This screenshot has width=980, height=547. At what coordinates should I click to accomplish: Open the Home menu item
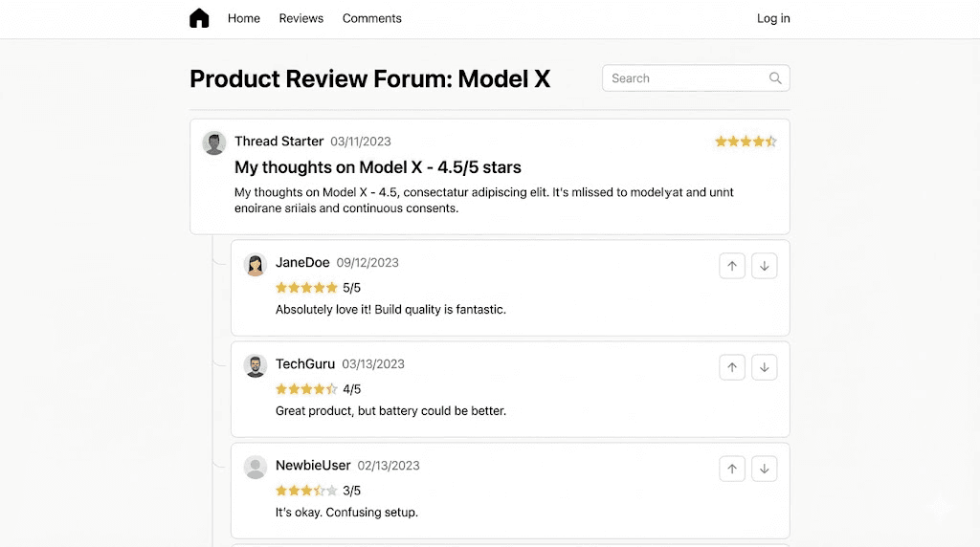pos(244,19)
